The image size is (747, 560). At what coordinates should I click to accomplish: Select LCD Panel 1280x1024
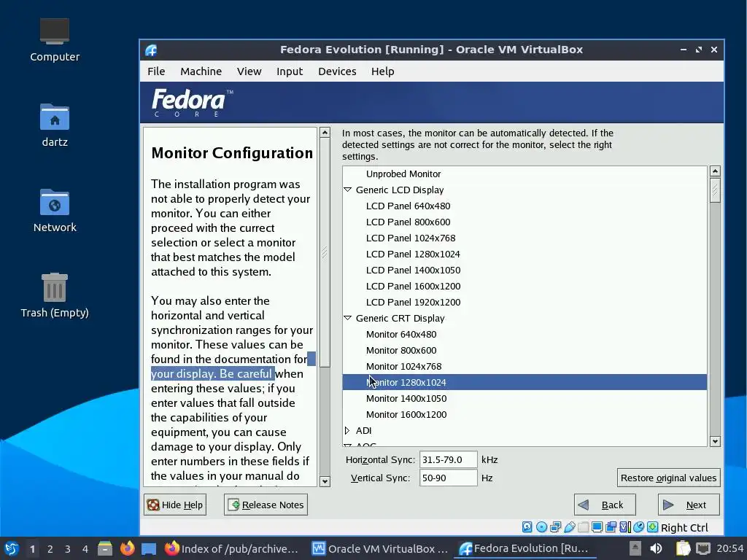point(525,254)
